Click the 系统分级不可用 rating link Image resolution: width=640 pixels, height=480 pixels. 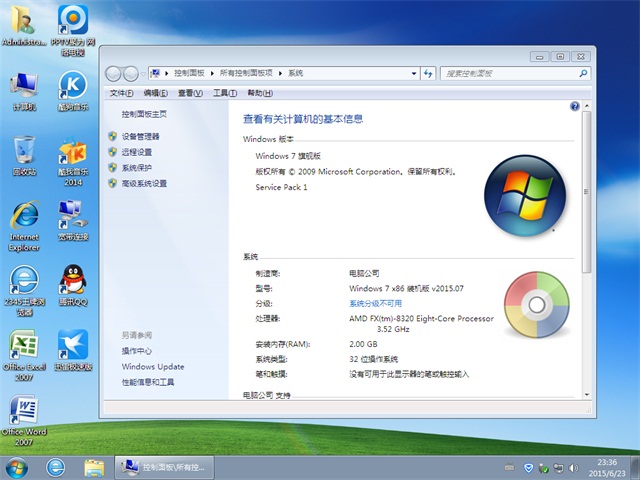pos(375,303)
